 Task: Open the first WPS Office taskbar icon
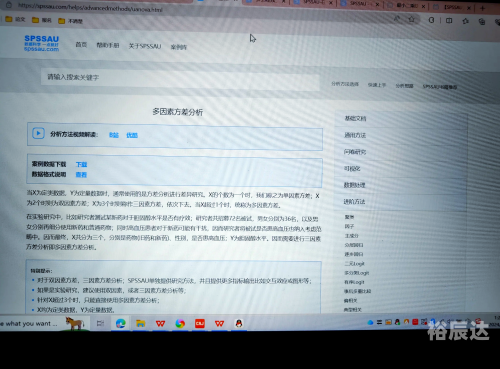(160, 323)
